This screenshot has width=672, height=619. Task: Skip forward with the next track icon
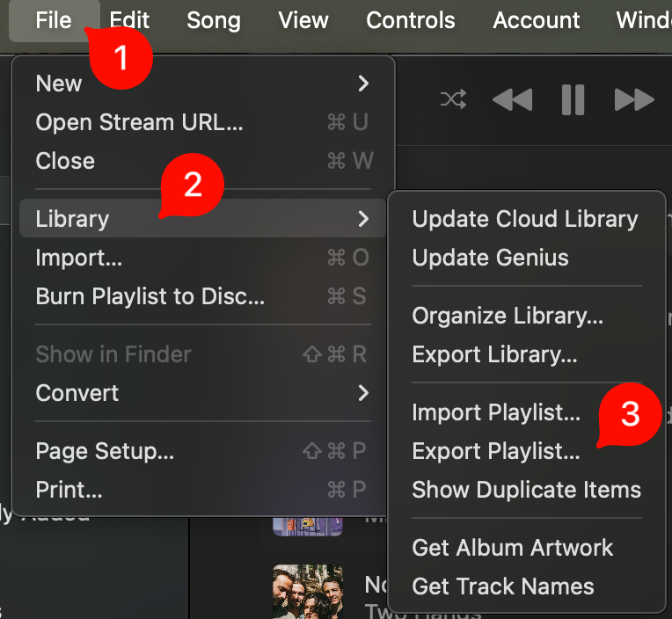click(x=634, y=99)
